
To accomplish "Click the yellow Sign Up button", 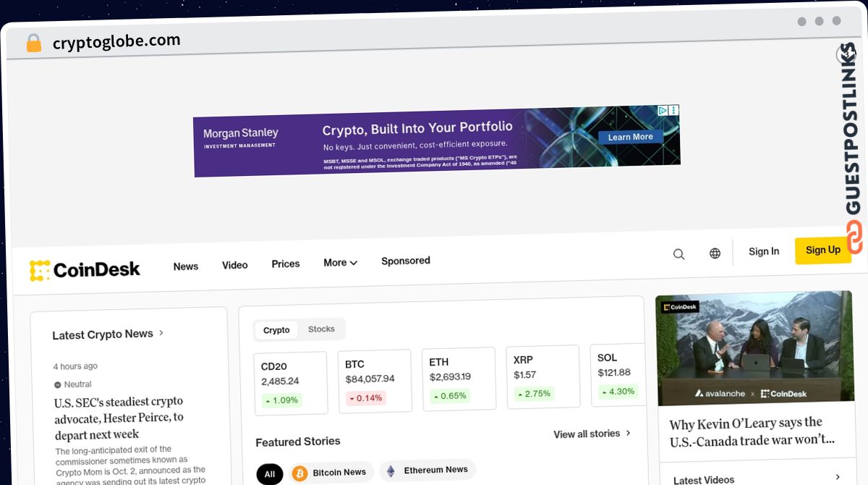I will [x=823, y=250].
